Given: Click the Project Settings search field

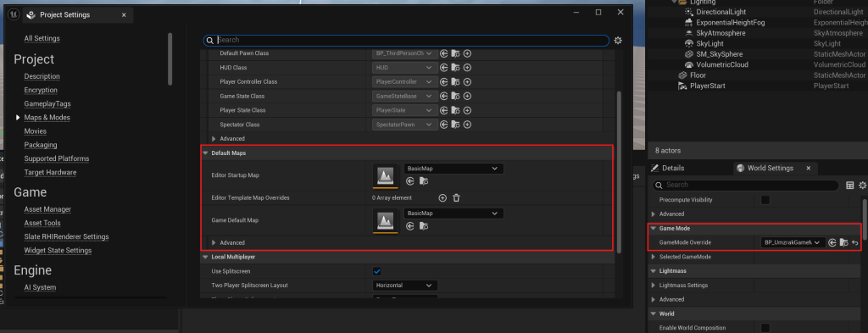Looking at the screenshot, I should pos(406,41).
